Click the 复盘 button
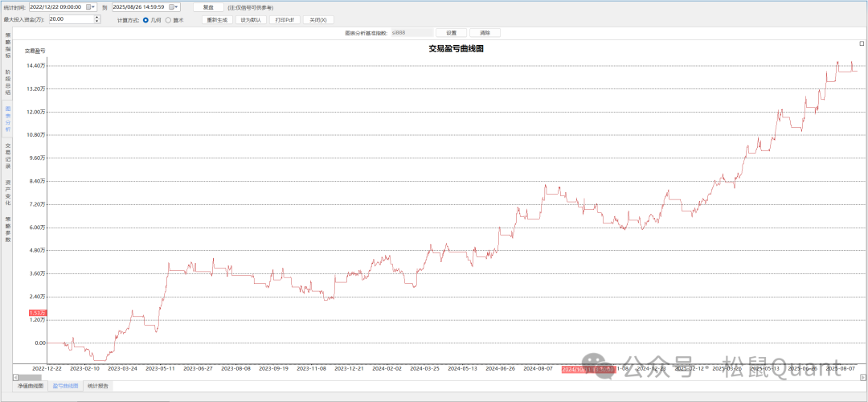The image size is (868, 402). click(208, 7)
